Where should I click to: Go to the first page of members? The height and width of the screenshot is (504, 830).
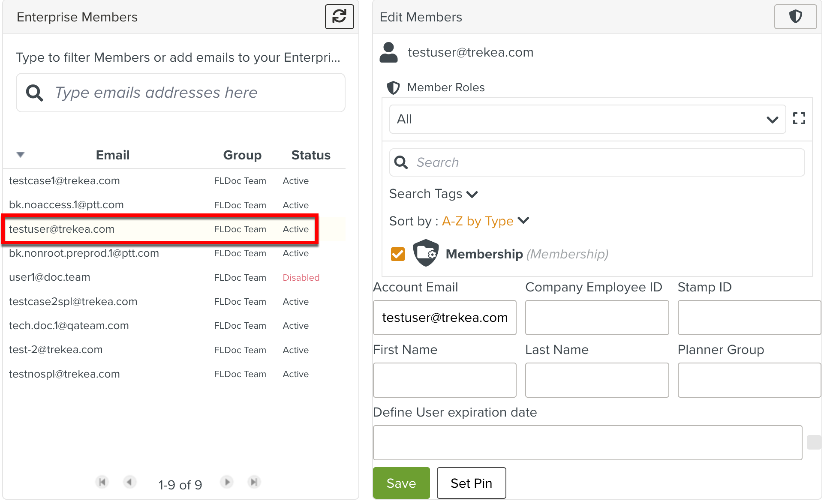pos(102,482)
